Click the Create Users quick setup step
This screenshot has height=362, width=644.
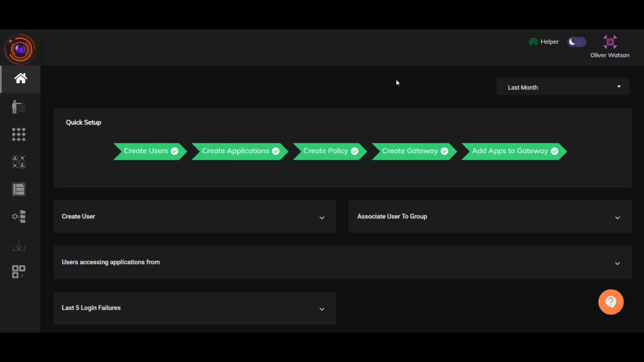tap(148, 151)
